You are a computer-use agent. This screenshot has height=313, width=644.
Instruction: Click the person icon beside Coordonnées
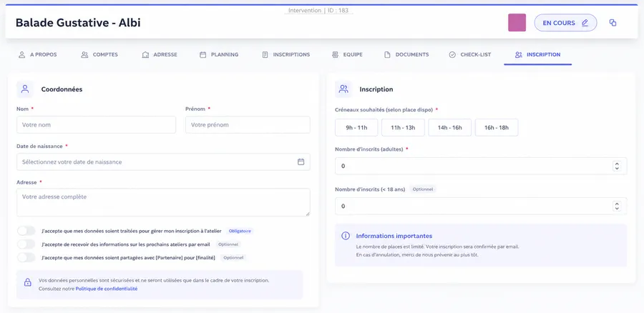[x=25, y=89]
